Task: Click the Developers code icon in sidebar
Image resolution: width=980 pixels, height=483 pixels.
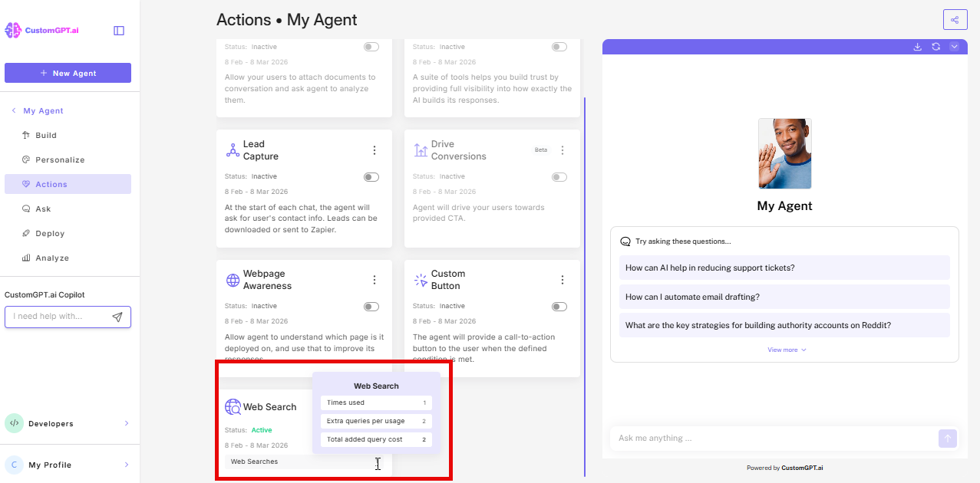Action: (x=14, y=422)
